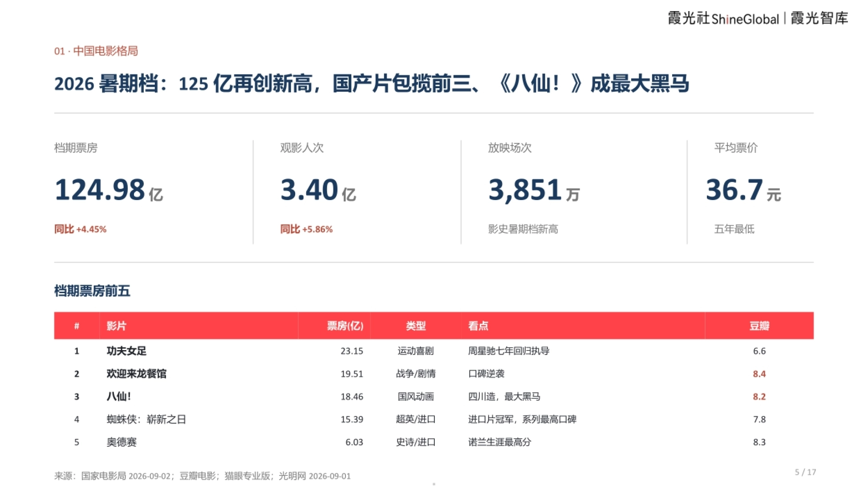Click the 看点 column header
This screenshot has width=868, height=489.
click(x=478, y=326)
